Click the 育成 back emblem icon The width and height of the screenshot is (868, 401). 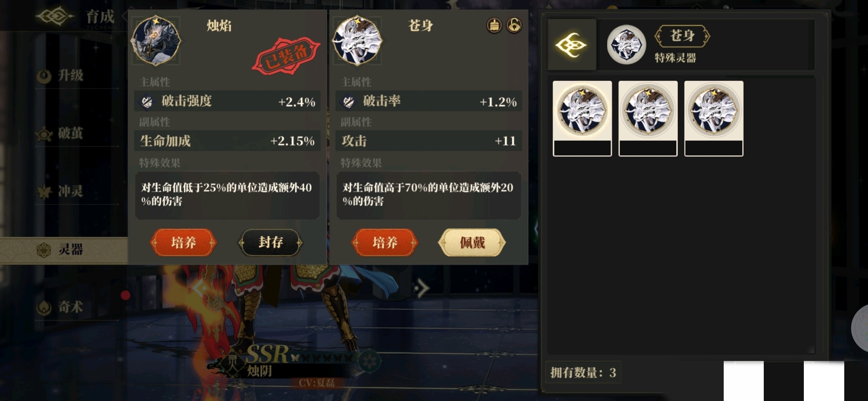tap(55, 17)
